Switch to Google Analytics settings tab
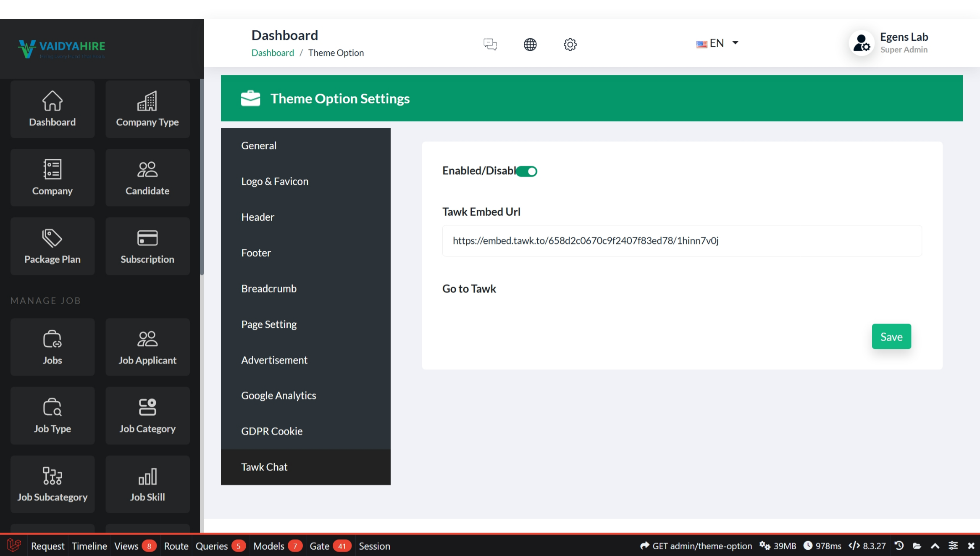The height and width of the screenshot is (556, 980). [278, 395]
